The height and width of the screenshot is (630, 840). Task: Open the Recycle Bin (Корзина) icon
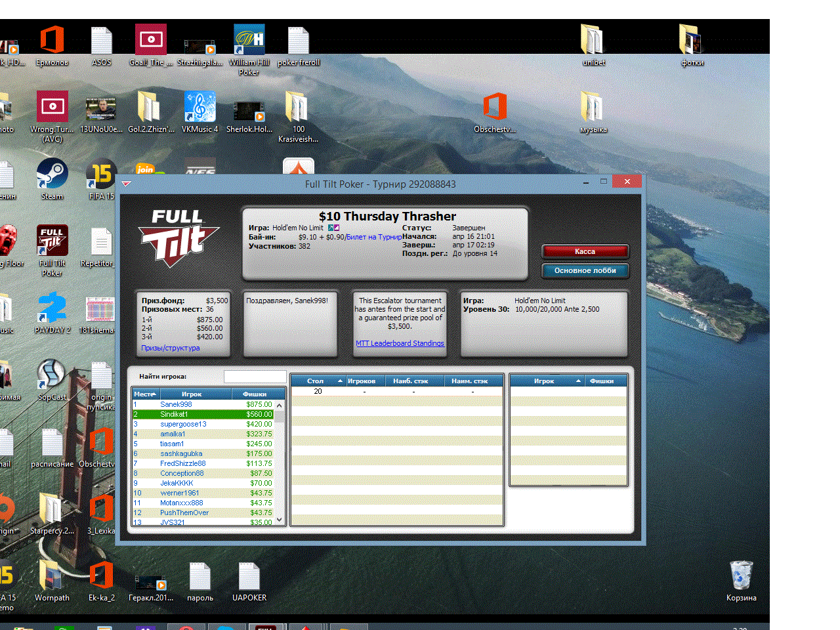pos(741,580)
